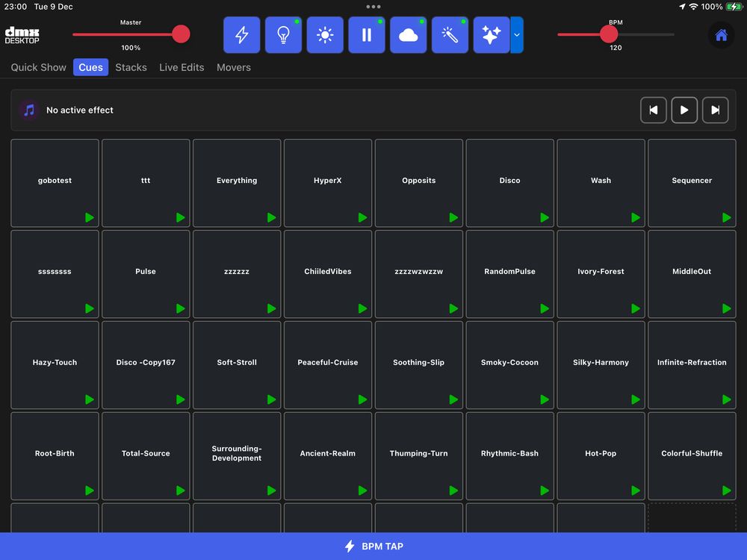The width and height of the screenshot is (747, 560).
Task: Launch the Opposits cue play arrow
Action: pos(453,217)
